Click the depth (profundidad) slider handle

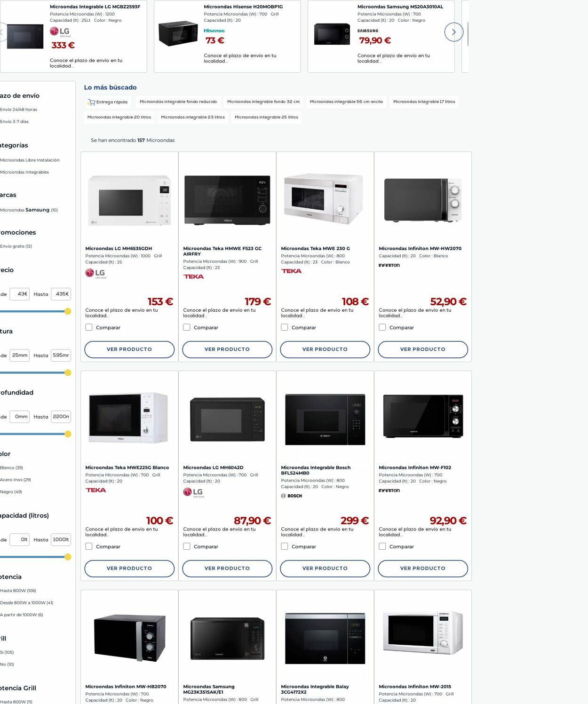pos(68,434)
